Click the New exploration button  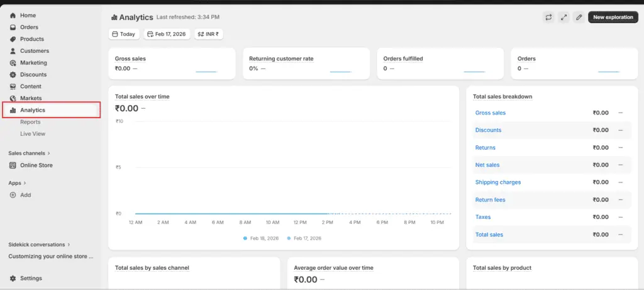click(x=613, y=17)
